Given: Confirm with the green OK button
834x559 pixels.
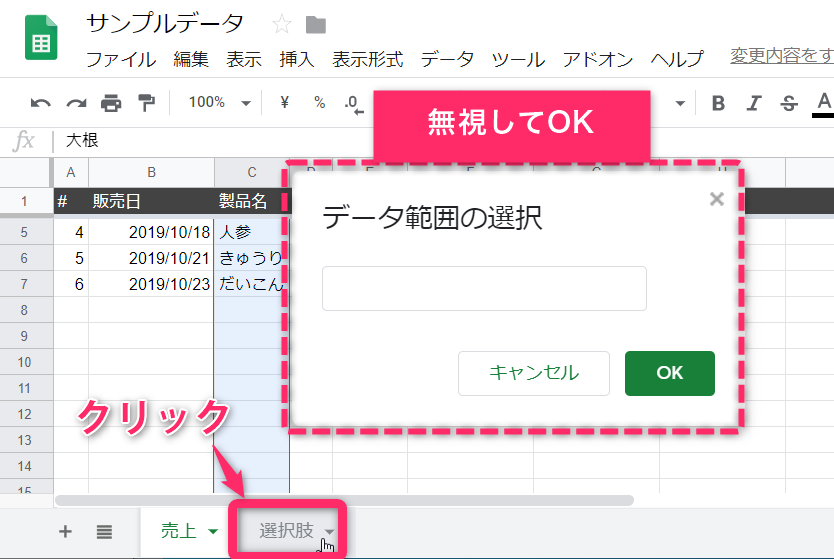Looking at the screenshot, I should coord(670,373).
